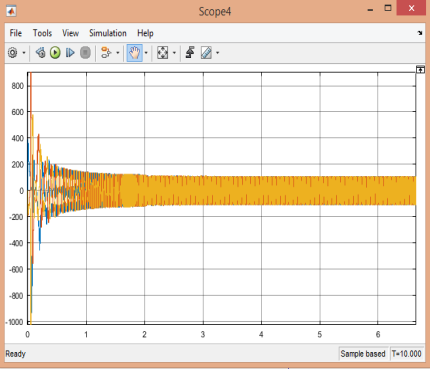Screen dimensions: 430x370
Task: Expand the configuration gear dropdown arrow
Action: coord(24,53)
